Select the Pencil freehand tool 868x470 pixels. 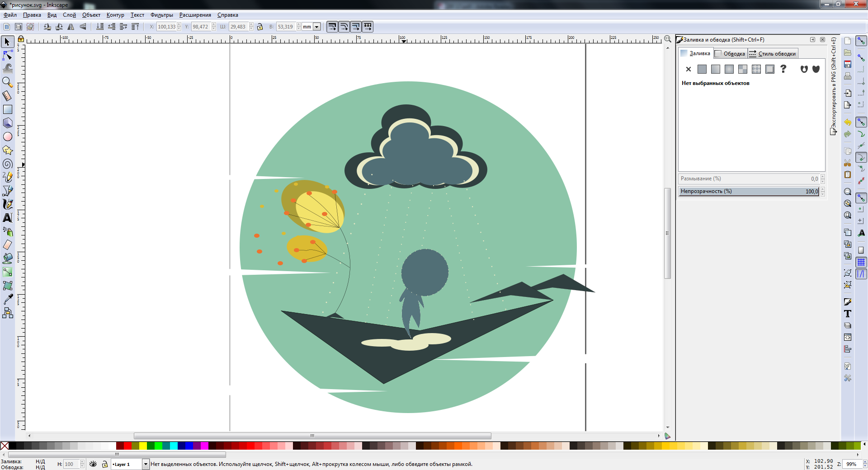tap(7, 177)
